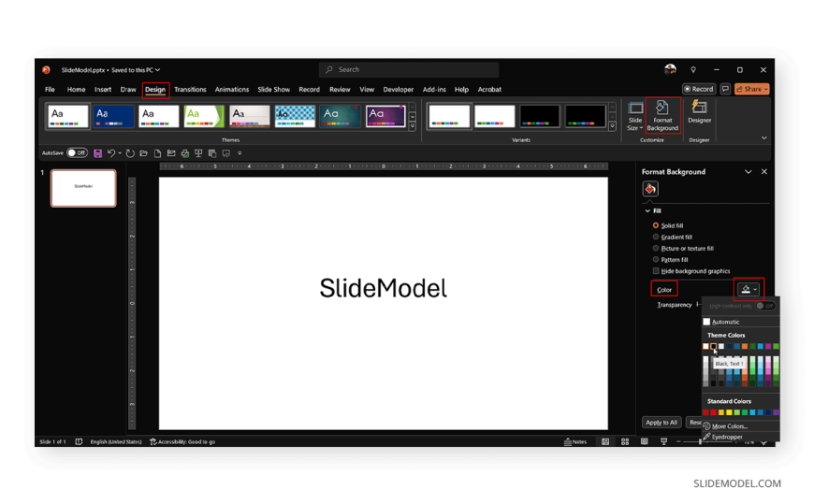The image size is (814, 504).
Task: Switch to Slide Sorter view
Action: (x=625, y=441)
